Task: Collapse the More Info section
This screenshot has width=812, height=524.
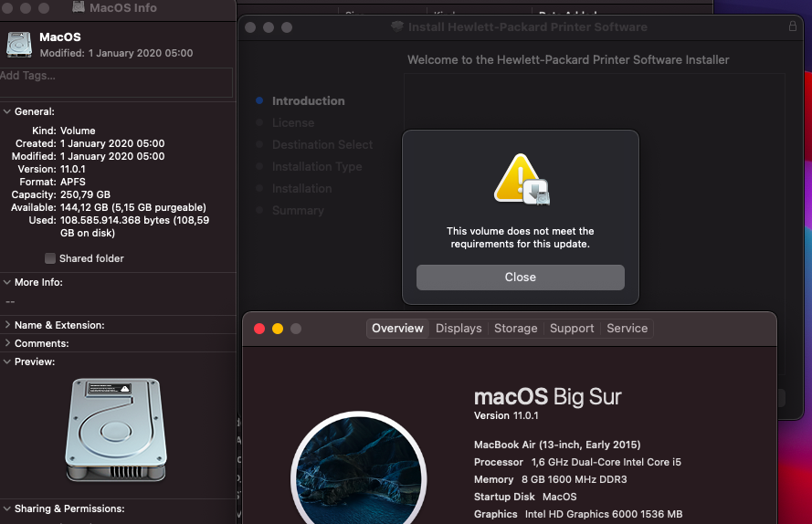Action: (x=7, y=282)
